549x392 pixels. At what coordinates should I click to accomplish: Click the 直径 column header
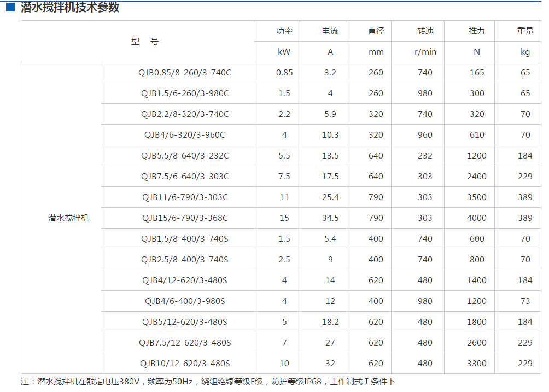(x=375, y=31)
